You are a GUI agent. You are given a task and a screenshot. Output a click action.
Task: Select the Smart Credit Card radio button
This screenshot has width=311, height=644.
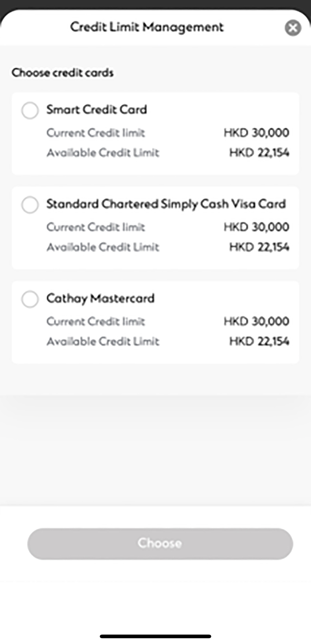(30, 111)
